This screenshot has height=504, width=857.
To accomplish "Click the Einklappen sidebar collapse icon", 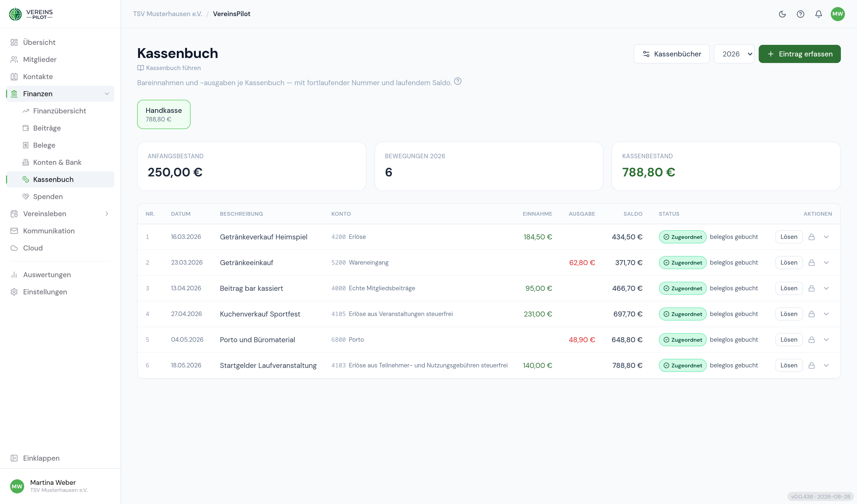I will (14, 458).
